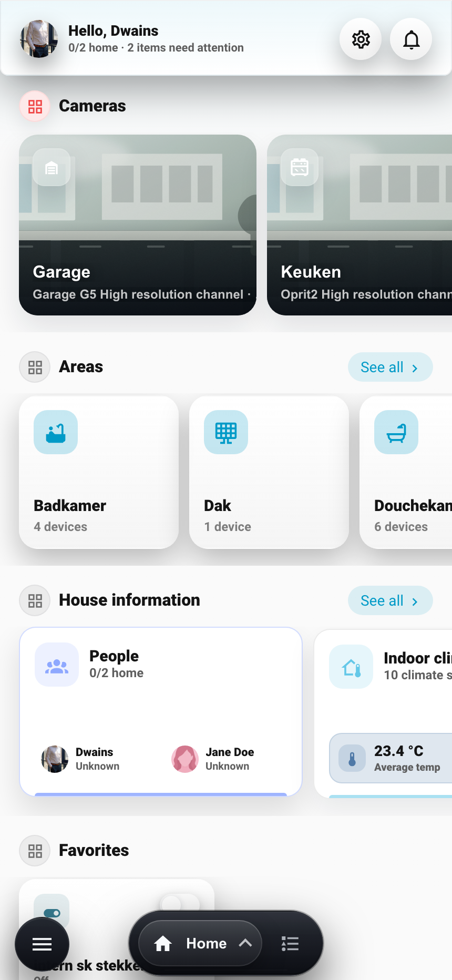Click the 'Indoor climate' card title
This screenshot has width=452, height=980.
pyautogui.click(x=418, y=658)
